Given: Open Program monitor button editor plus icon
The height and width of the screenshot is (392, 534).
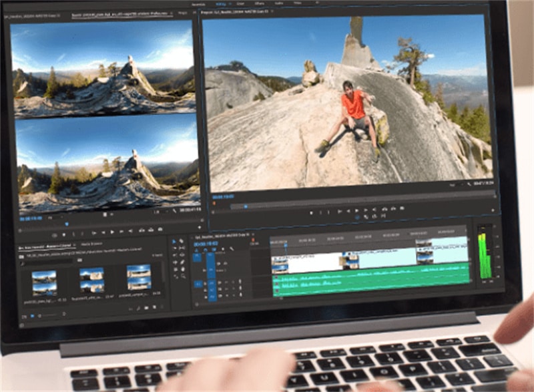Looking at the screenshot, I should pos(493,210).
